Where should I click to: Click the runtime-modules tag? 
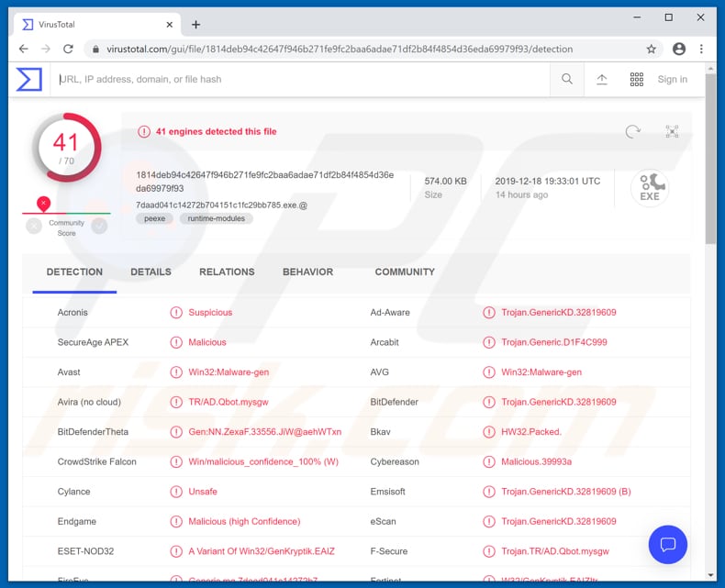click(216, 218)
